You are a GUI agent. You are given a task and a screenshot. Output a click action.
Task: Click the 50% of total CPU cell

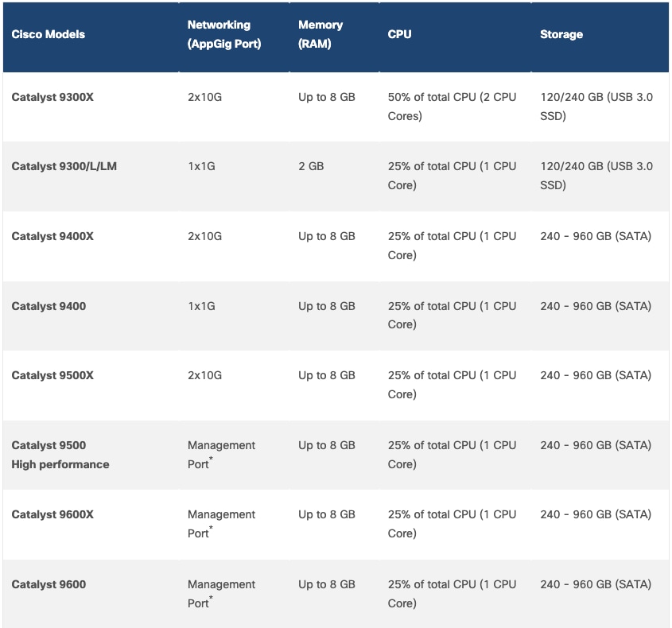452,107
